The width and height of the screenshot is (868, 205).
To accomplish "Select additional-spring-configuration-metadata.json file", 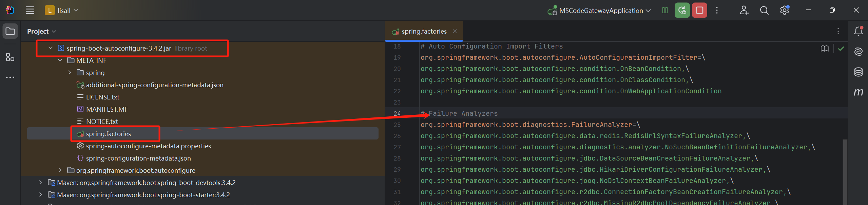I will [155, 85].
